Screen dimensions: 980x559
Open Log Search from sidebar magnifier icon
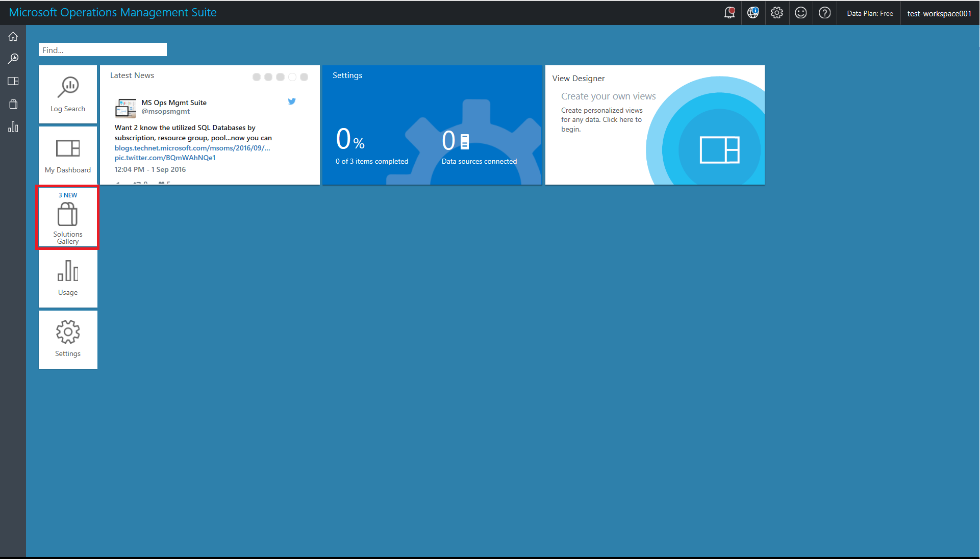pos(13,59)
